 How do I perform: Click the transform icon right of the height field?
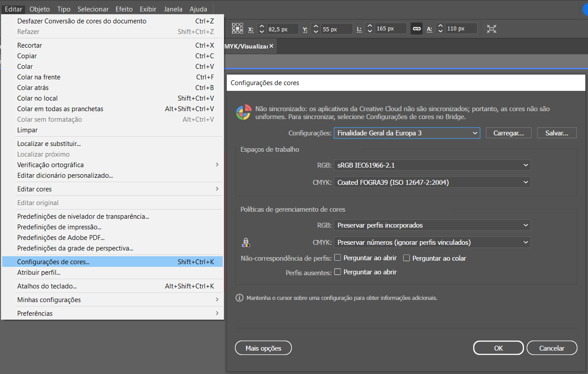(491, 29)
